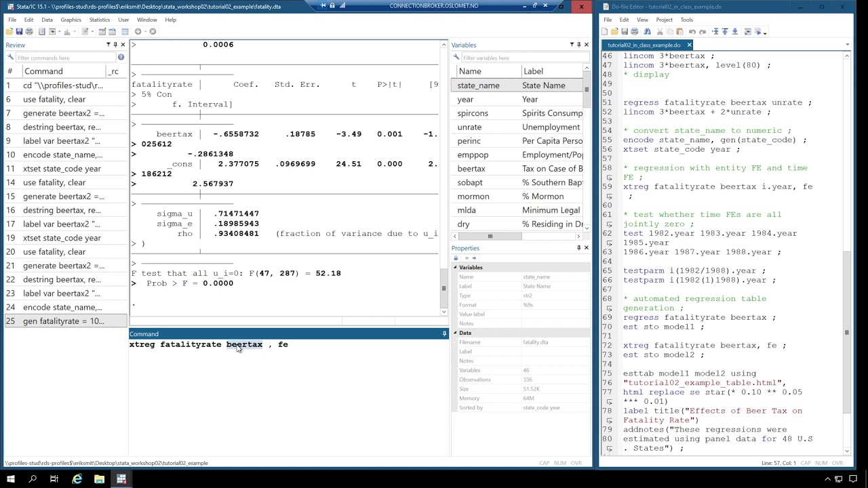
Task: Click the wrench icon in Review filter
Action: (x=10, y=58)
